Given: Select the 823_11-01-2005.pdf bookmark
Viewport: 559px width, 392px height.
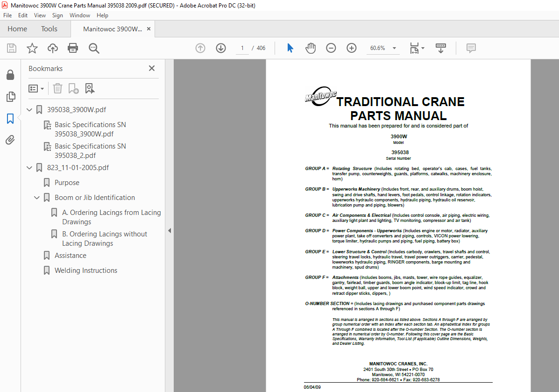Looking at the screenshot, I should tap(78, 168).
